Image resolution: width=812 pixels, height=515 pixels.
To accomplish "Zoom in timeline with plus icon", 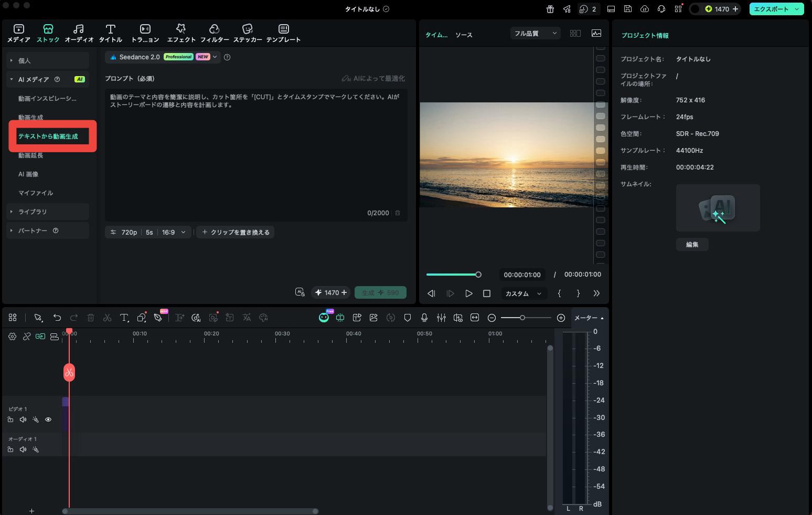I will pyautogui.click(x=561, y=318).
